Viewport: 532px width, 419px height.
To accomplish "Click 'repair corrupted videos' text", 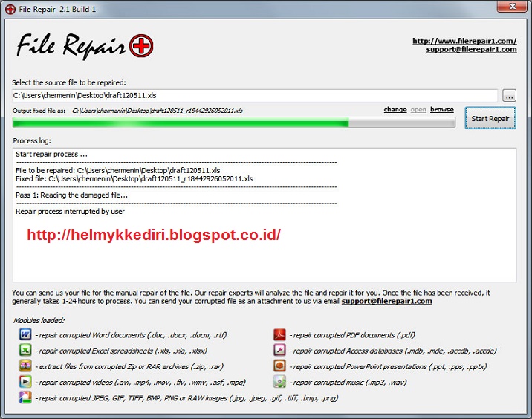I will click(x=140, y=383).
